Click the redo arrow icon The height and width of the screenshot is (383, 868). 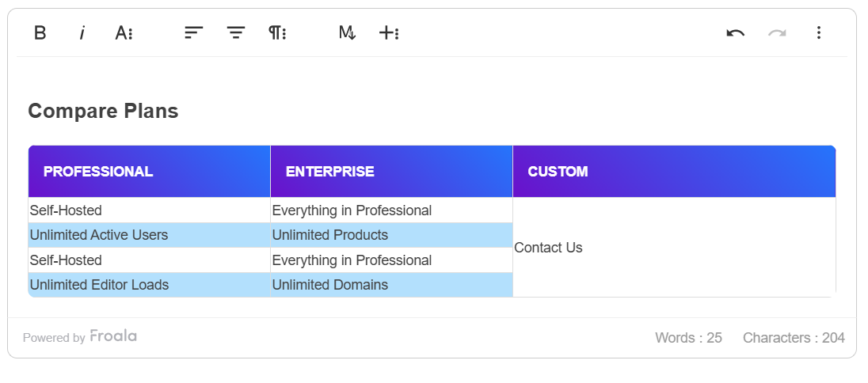(777, 32)
